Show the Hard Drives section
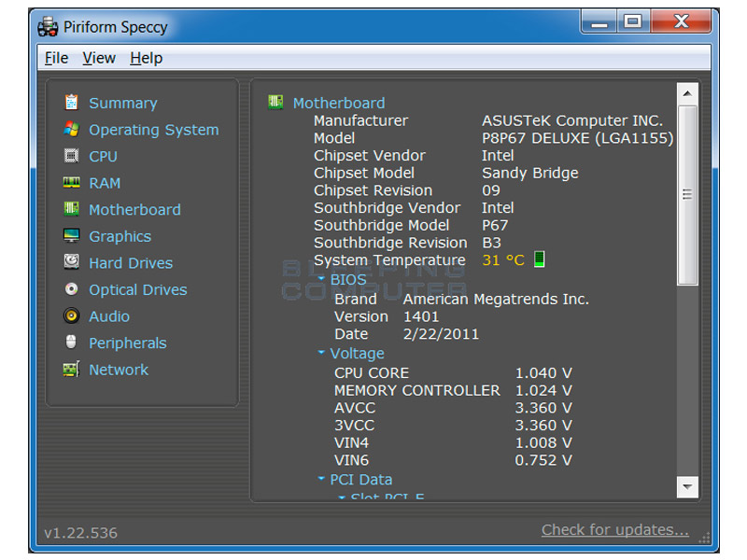 [x=131, y=263]
